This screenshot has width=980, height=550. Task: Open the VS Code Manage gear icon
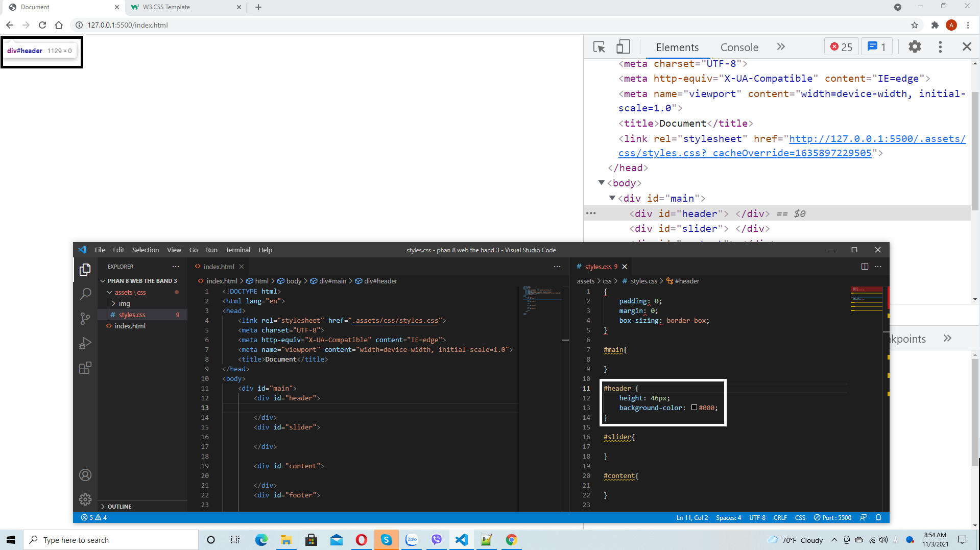point(85,499)
